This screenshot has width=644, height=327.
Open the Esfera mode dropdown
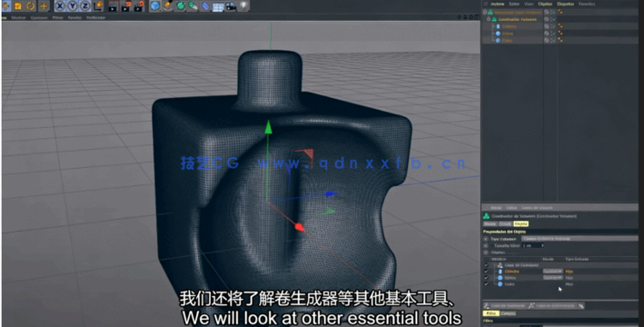552,278
